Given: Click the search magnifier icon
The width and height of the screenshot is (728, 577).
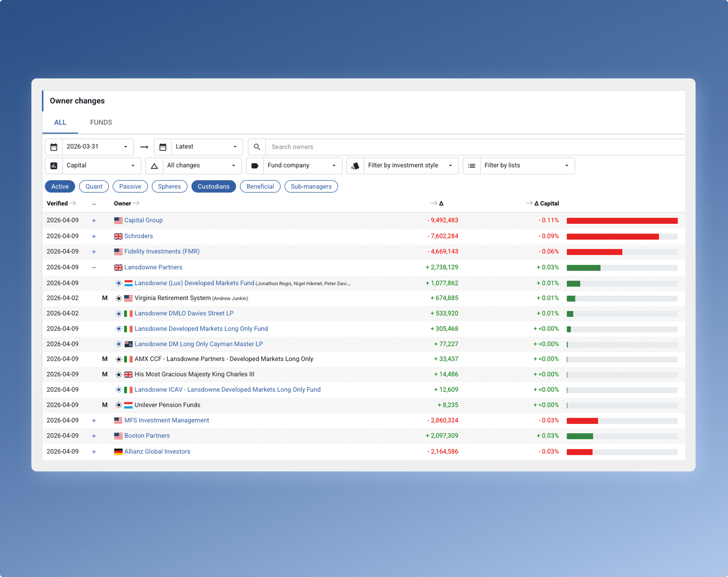Looking at the screenshot, I should [x=257, y=147].
